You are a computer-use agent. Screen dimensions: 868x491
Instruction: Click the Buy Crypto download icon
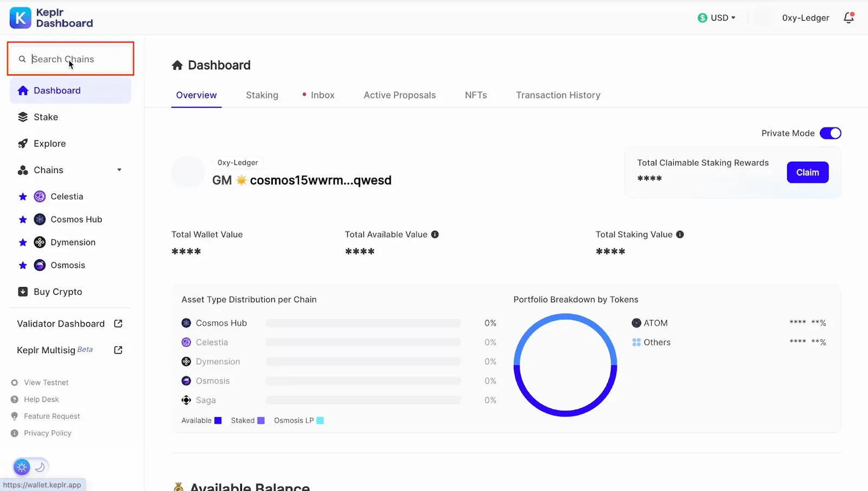point(23,292)
